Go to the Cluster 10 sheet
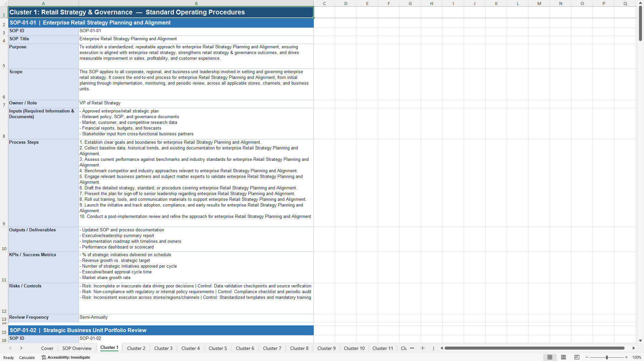Image resolution: width=644 pixels, height=361 pixels. pos(354,348)
